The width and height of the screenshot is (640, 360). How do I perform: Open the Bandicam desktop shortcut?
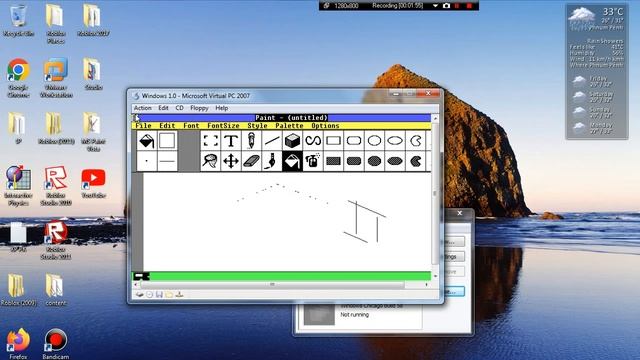click(x=56, y=343)
